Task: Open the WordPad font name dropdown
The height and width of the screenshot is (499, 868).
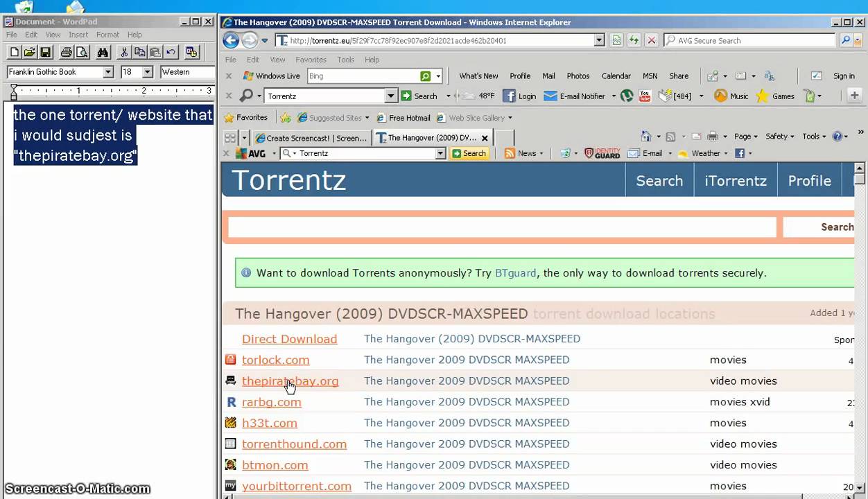Action: pyautogui.click(x=108, y=72)
